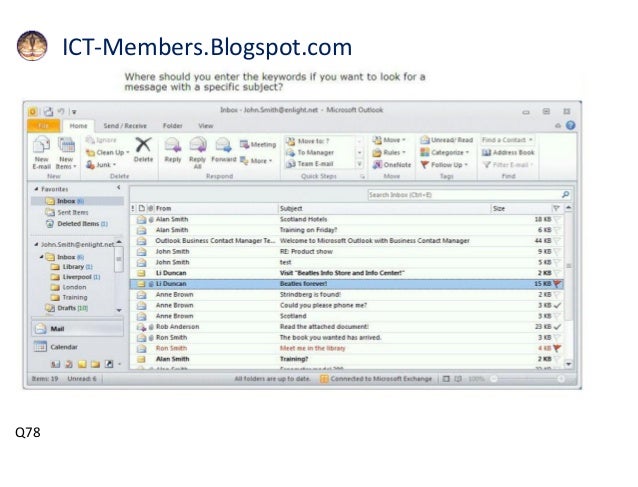
Task: Open the 'Training on Friday?' message
Action: (347, 230)
